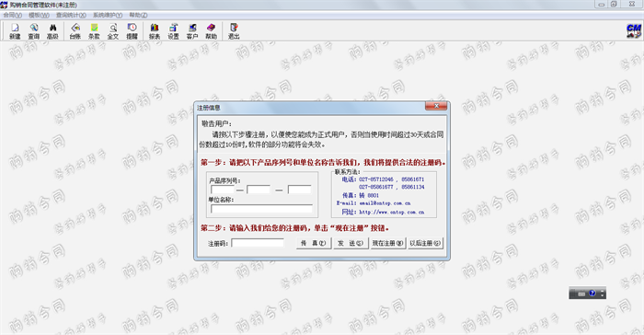
Task: Open the 全文 full-text search icon
Action: 113,30
